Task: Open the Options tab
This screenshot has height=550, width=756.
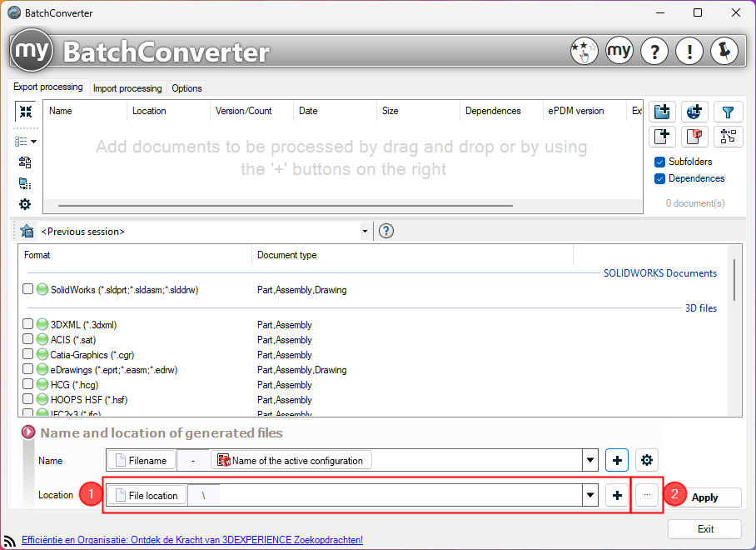Action: [187, 88]
